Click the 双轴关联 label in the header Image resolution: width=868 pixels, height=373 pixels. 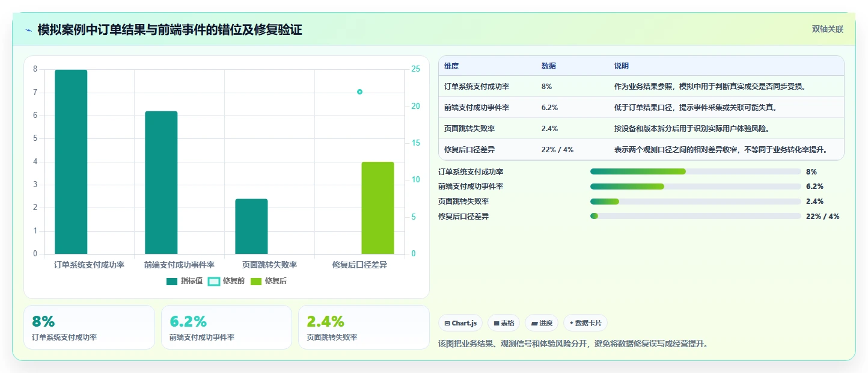[x=828, y=29]
